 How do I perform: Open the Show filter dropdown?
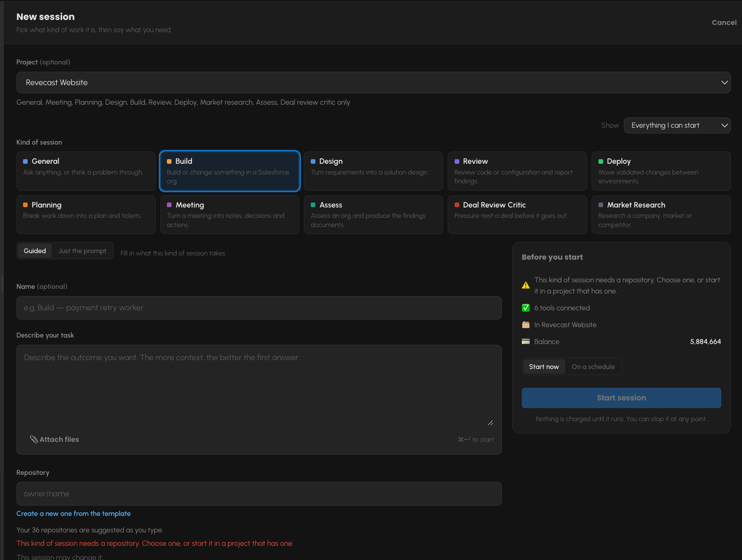(677, 125)
